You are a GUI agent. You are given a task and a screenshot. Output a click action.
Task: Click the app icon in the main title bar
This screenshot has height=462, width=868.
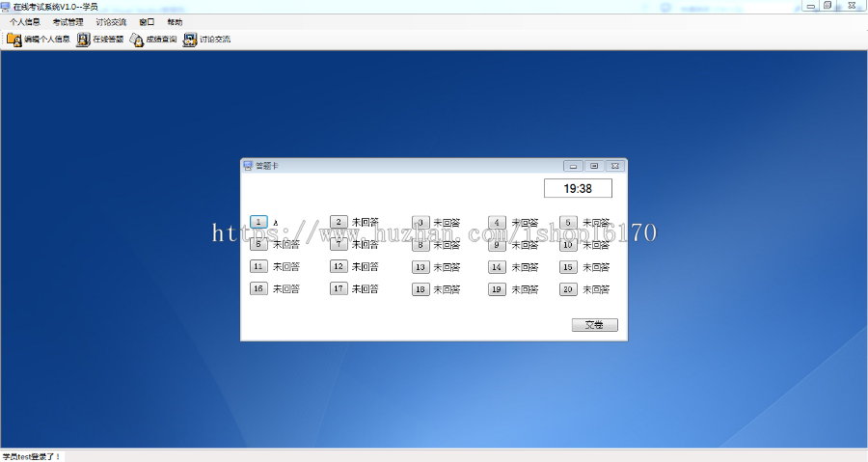[6, 7]
